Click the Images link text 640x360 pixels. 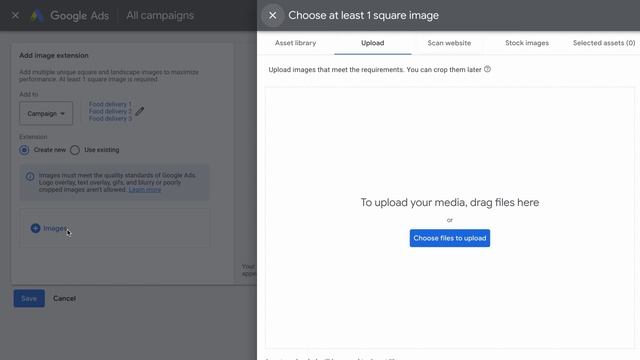[55, 228]
